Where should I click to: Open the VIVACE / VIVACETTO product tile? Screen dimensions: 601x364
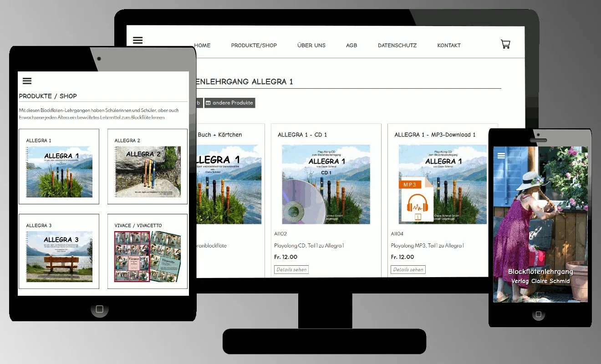point(148,252)
